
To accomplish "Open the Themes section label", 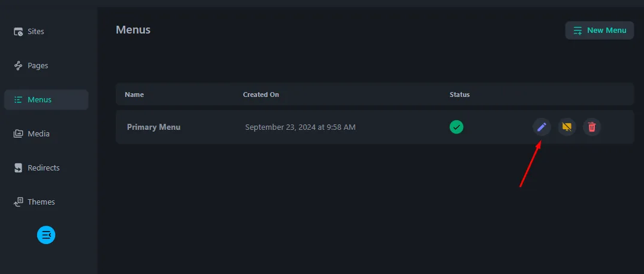I will tap(41, 202).
